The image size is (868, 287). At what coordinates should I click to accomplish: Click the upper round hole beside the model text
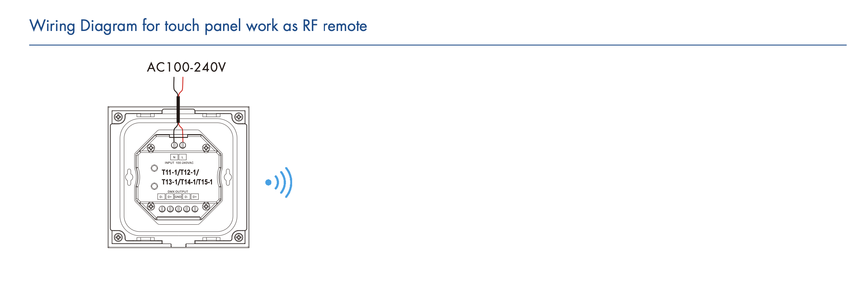[154, 168]
